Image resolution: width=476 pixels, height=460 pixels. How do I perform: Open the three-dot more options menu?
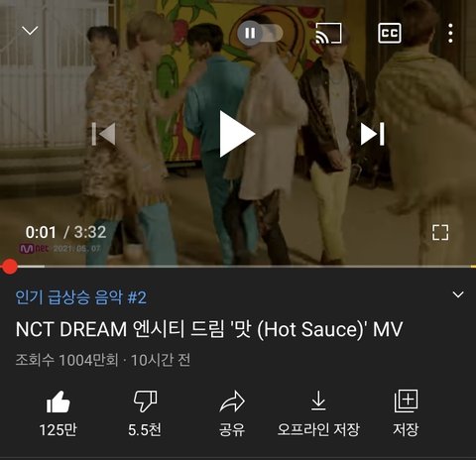450,33
